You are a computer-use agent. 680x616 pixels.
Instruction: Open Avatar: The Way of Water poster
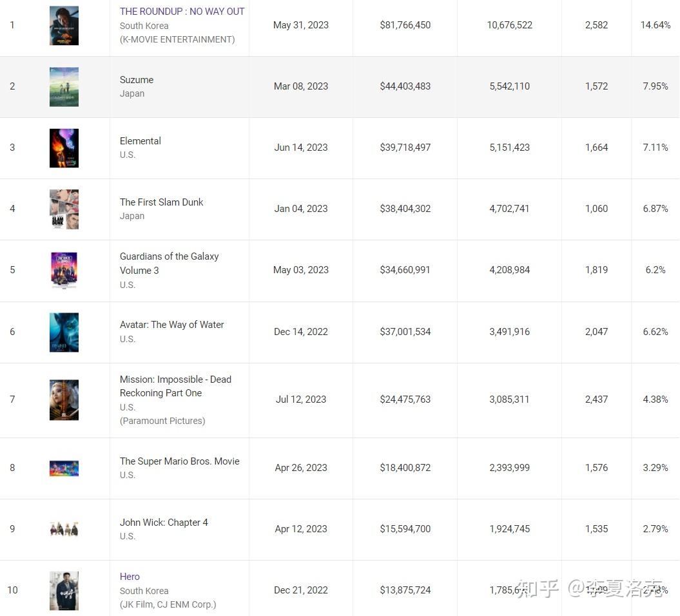coord(64,332)
